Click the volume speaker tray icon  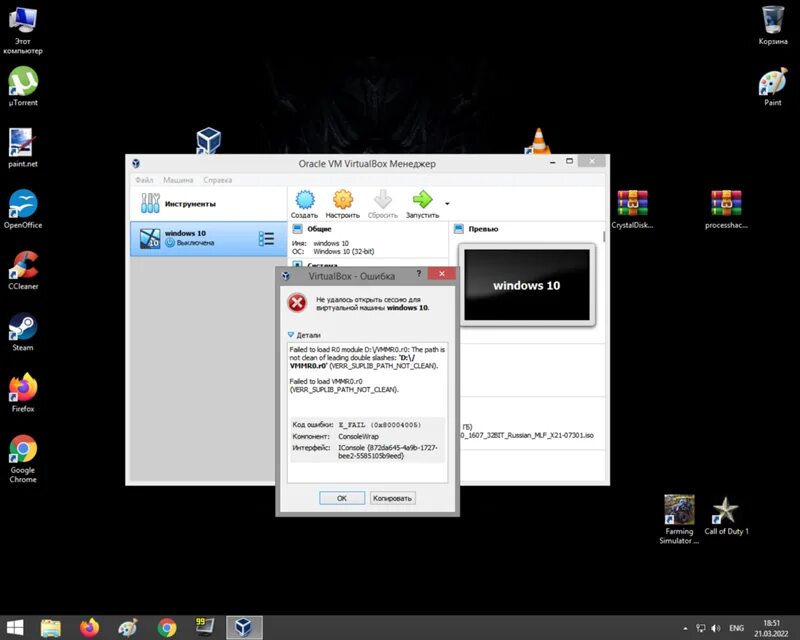pyautogui.click(x=716, y=628)
